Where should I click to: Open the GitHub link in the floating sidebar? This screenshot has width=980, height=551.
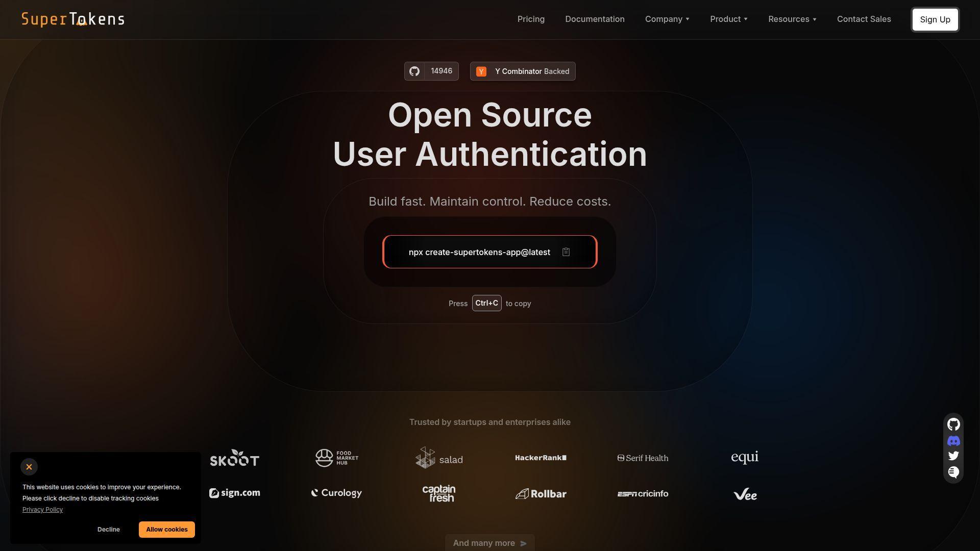coord(953,424)
